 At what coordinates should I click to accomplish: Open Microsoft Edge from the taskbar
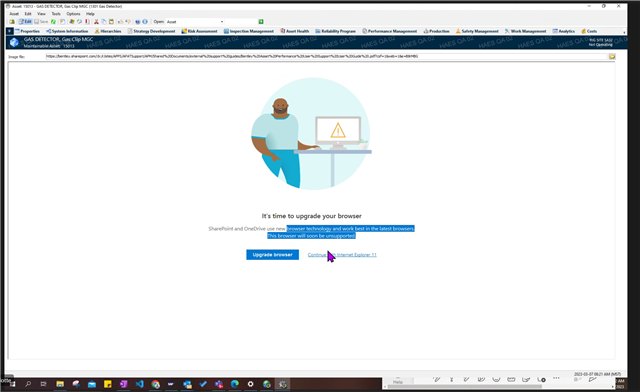(x=235, y=384)
